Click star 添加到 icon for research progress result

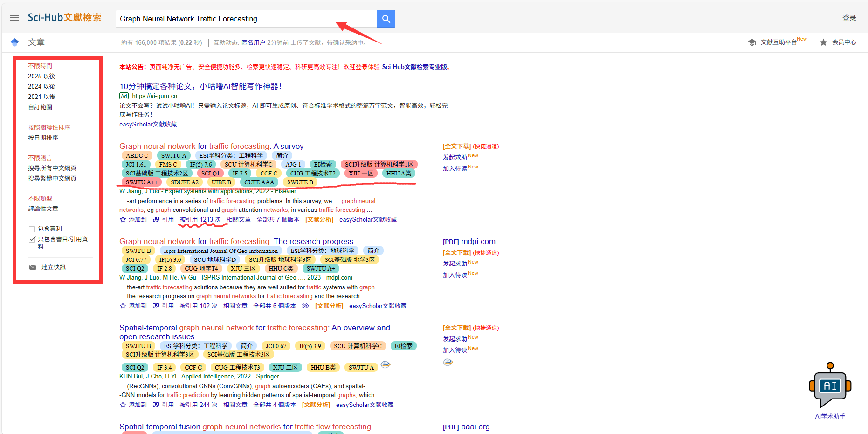(x=123, y=306)
